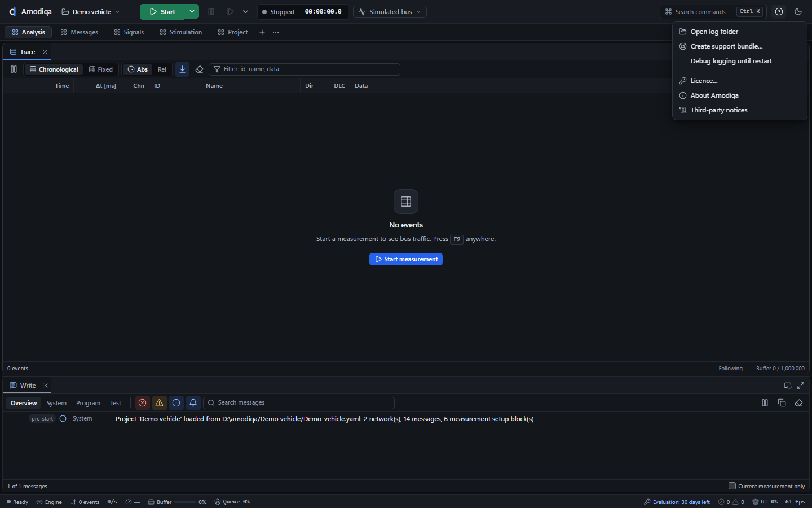Add a new workspace tab plus icon
812x508 pixels.
point(262,32)
